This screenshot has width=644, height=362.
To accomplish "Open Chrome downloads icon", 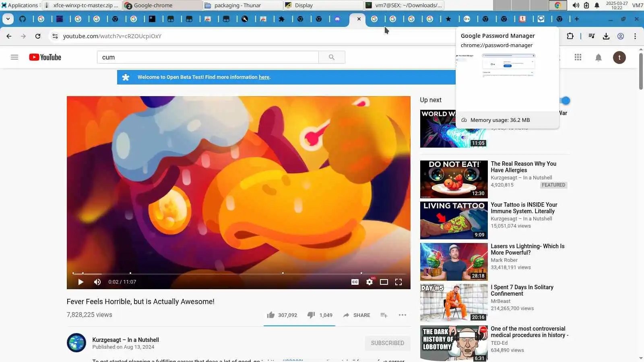I will pos(606,36).
